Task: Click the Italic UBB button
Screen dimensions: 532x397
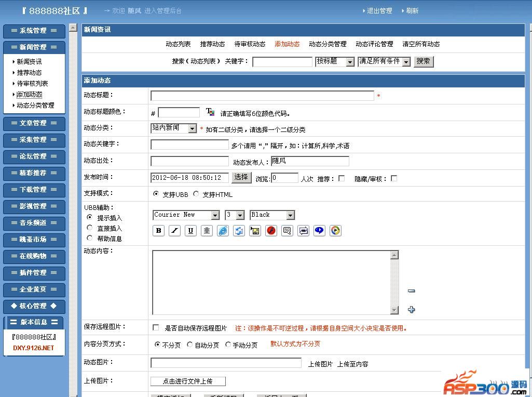Action: pos(174,231)
